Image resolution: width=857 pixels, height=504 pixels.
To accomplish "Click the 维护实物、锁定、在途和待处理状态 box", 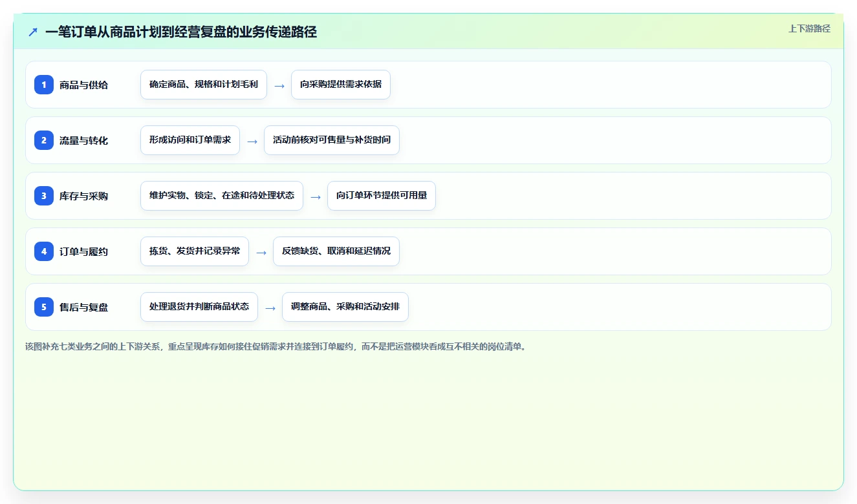I will click(x=222, y=196).
